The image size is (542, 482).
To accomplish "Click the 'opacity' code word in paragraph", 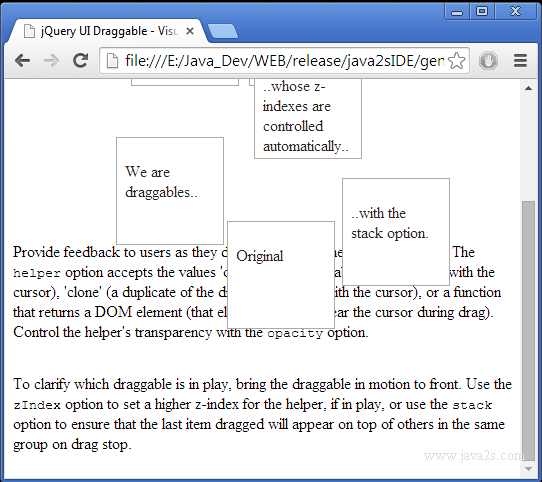I will pos(295,333).
